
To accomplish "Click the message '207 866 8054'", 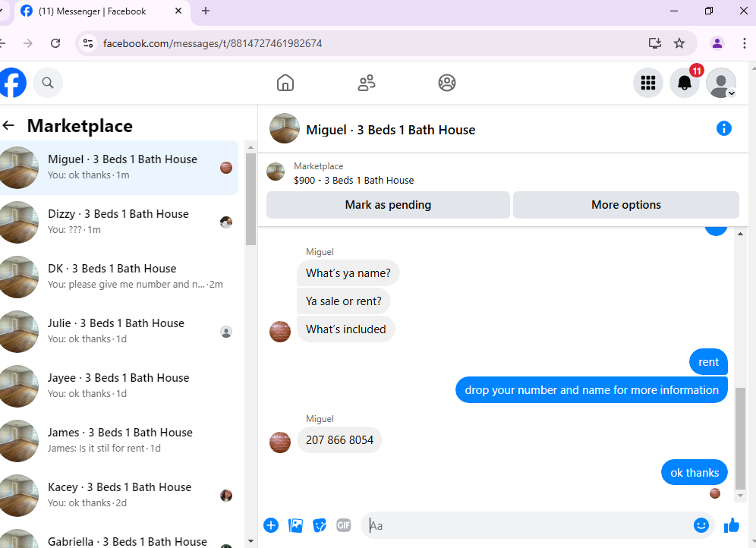I will tap(339, 440).
